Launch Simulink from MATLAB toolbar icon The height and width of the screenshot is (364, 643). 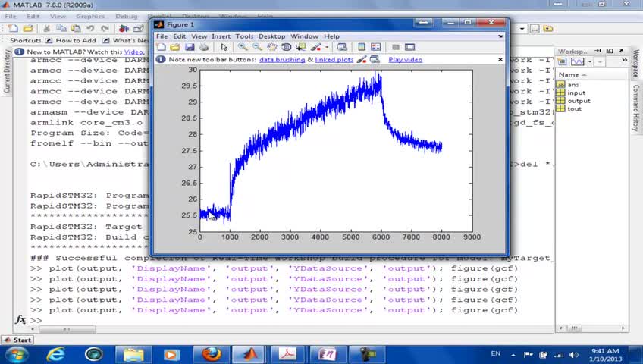click(124, 29)
